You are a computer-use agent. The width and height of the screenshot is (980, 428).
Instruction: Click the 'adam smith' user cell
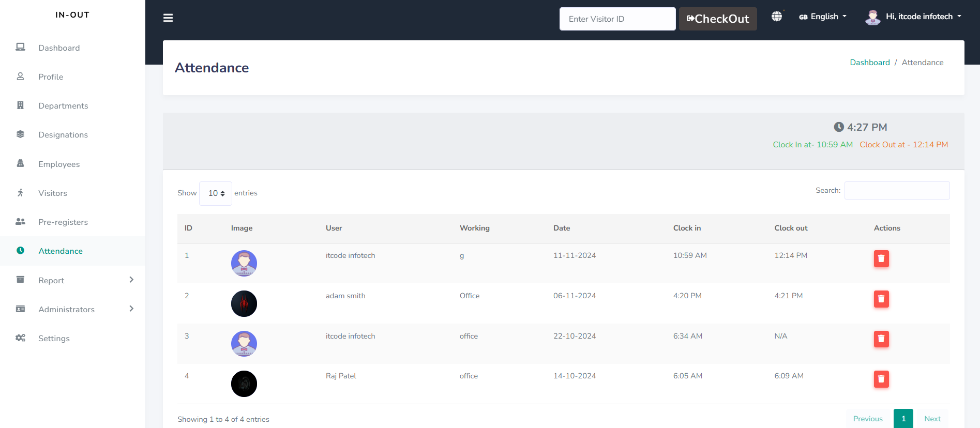coord(345,296)
